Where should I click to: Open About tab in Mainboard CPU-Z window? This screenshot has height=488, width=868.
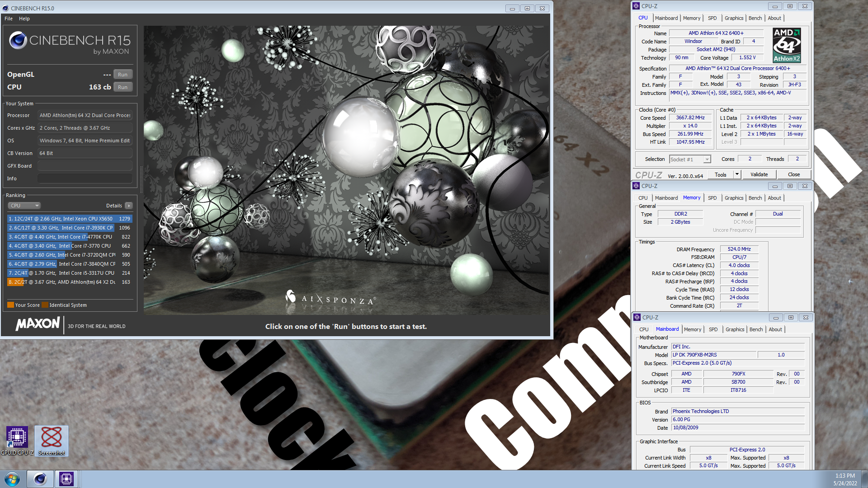(x=775, y=329)
